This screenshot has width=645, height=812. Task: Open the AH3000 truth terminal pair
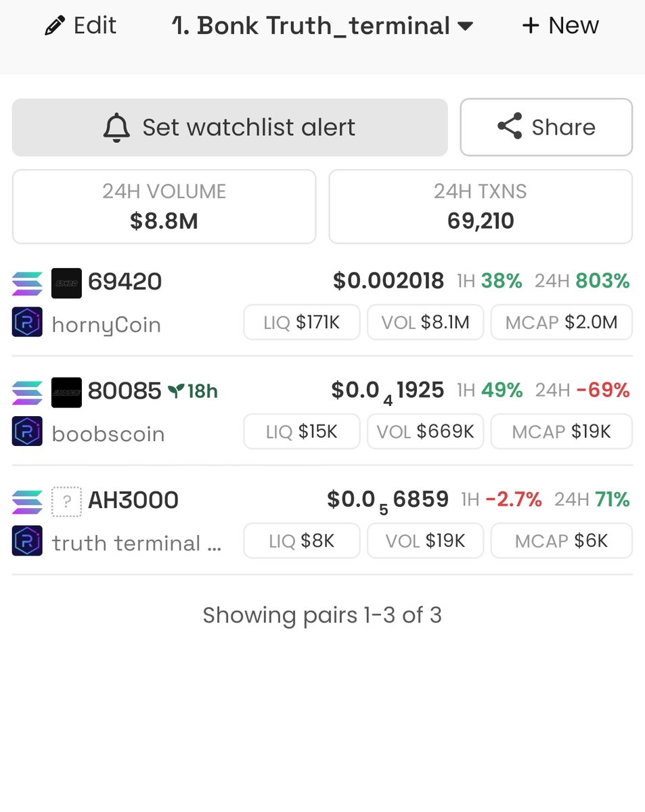pyautogui.click(x=322, y=521)
